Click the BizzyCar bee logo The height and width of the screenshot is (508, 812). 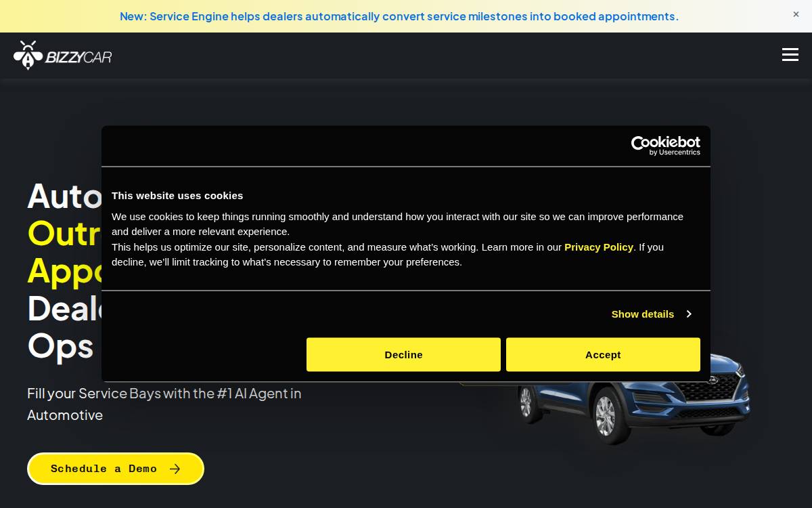(x=62, y=55)
